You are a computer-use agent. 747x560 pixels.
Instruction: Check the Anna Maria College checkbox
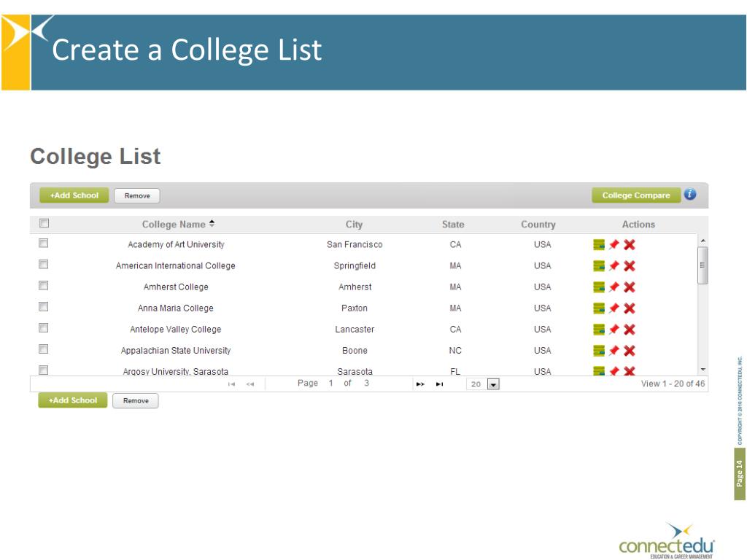click(x=43, y=307)
